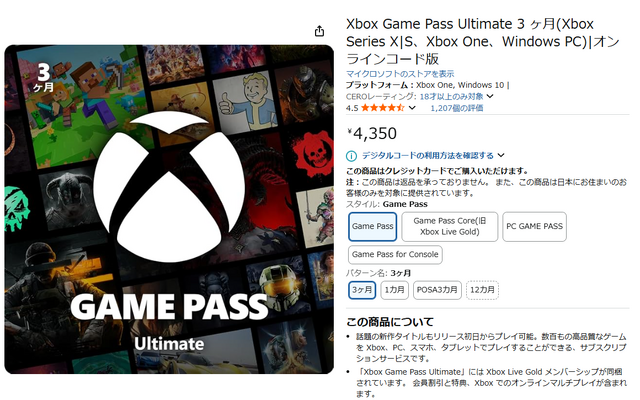Select the 12カ月 pattern option

pos(482,290)
